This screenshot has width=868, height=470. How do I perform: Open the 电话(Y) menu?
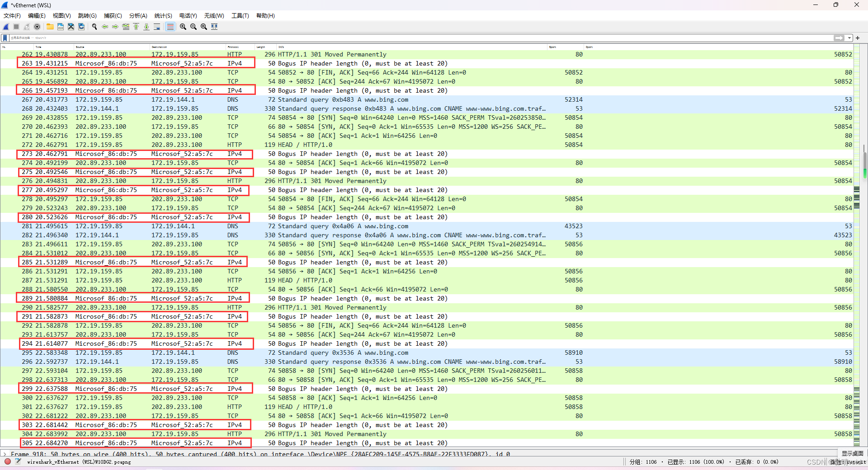[x=188, y=15]
